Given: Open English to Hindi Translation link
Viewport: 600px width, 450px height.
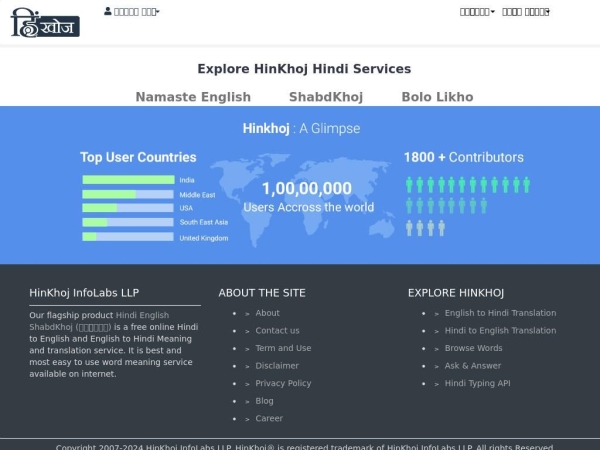Looking at the screenshot, I should point(500,313).
